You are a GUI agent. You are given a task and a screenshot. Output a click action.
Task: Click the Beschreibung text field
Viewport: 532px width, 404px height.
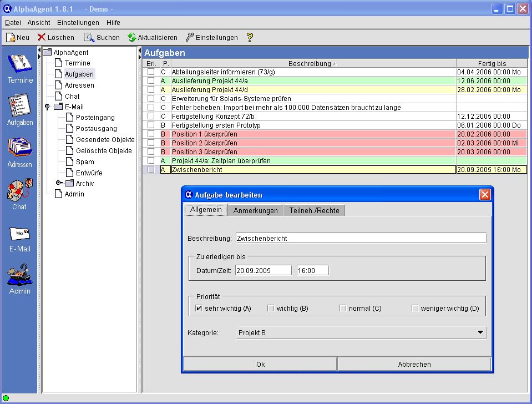[x=361, y=238]
